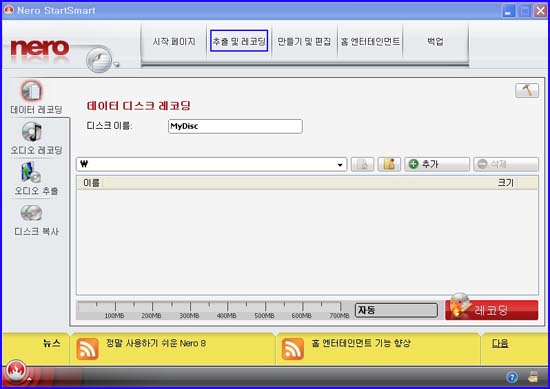550x389 pixels.
Task: Choose the 오디오 추출 sidebar icon
Action: tap(31, 172)
